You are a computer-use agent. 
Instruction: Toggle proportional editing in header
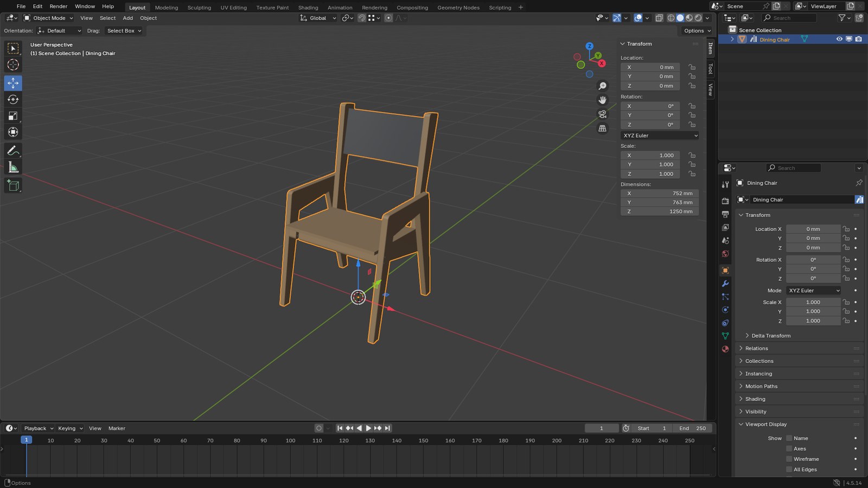(x=388, y=18)
